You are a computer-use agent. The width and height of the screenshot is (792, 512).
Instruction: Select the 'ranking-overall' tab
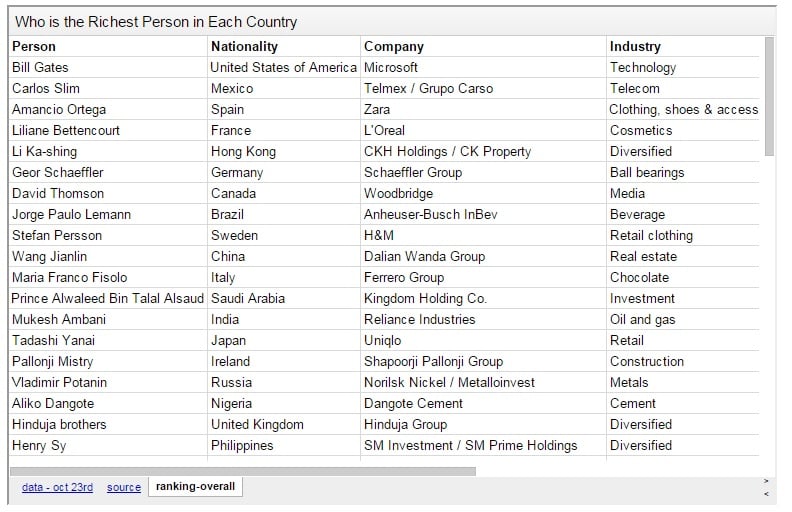coord(195,487)
